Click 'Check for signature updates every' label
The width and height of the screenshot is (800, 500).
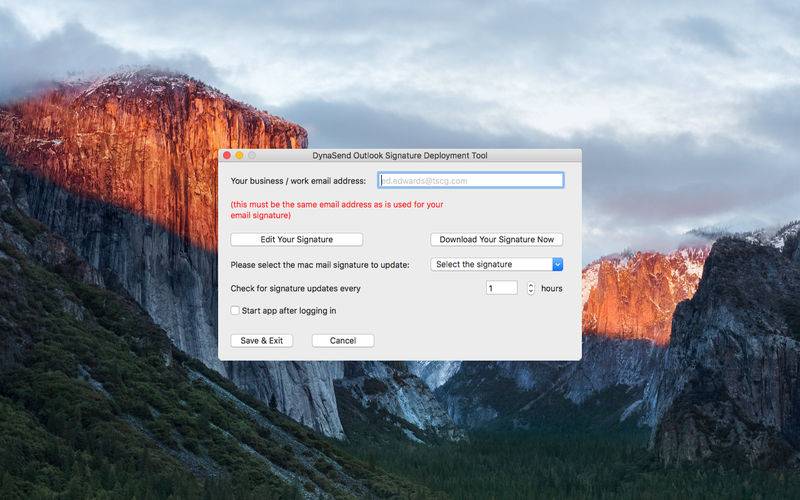[x=295, y=288]
